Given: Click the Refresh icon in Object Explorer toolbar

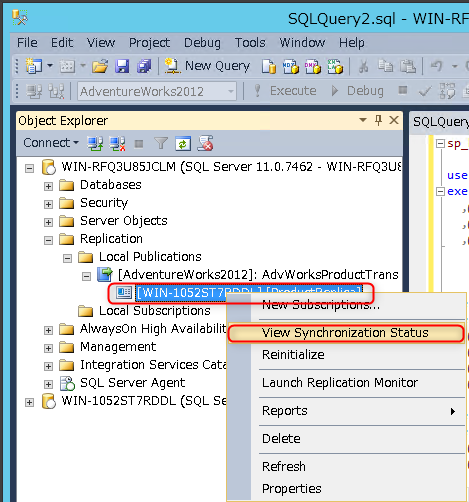Looking at the screenshot, I should click(x=183, y=144).
